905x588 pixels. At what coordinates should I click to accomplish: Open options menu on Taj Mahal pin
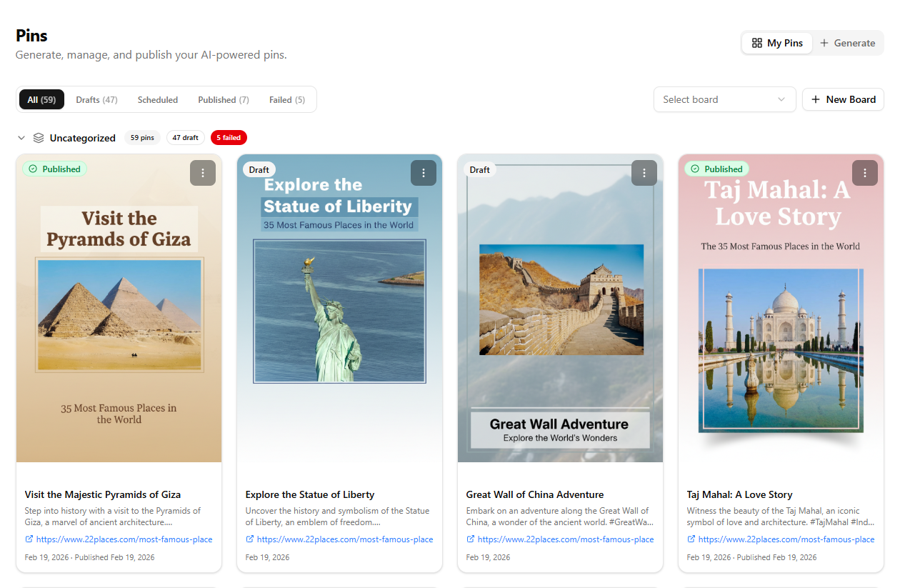click(x=865, y=173)
